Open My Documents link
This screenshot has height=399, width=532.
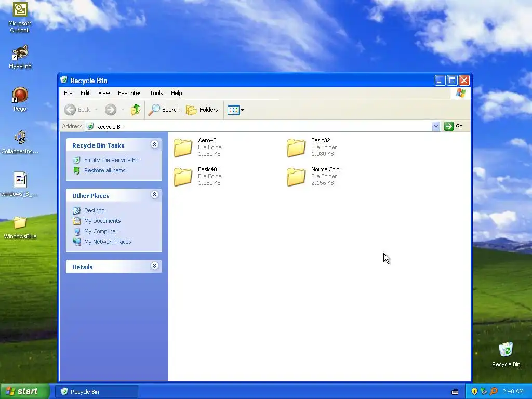[x=102, y=221]
